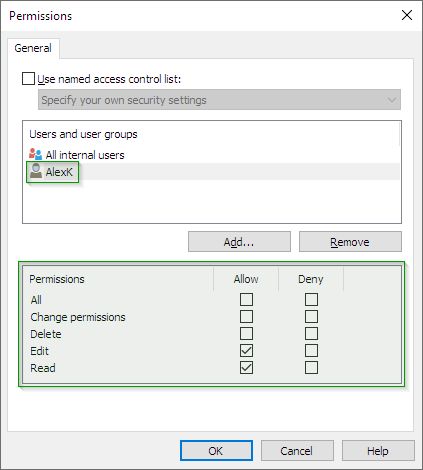The height and width of the screenshot is (470, 423).
Task: Enable Use named access control list checkbox
Action: (28, 79)
